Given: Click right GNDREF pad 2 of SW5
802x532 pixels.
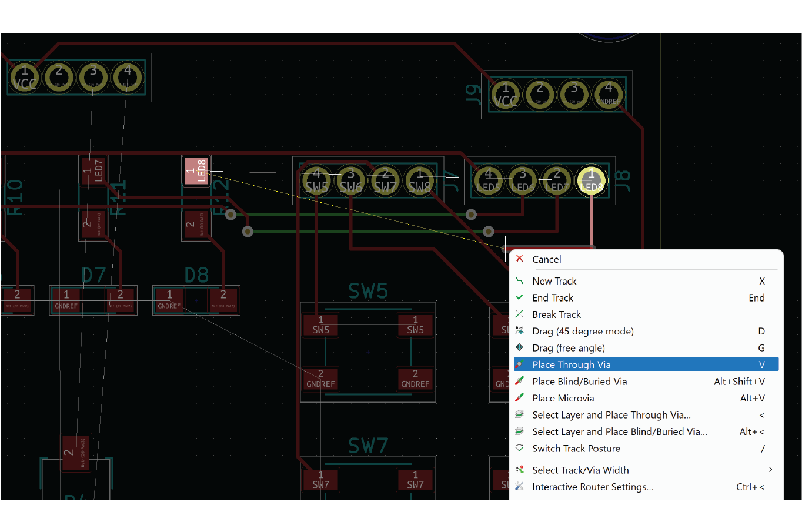Looking at the screenshot, I should pyautogui.click(x=415, y=379).
